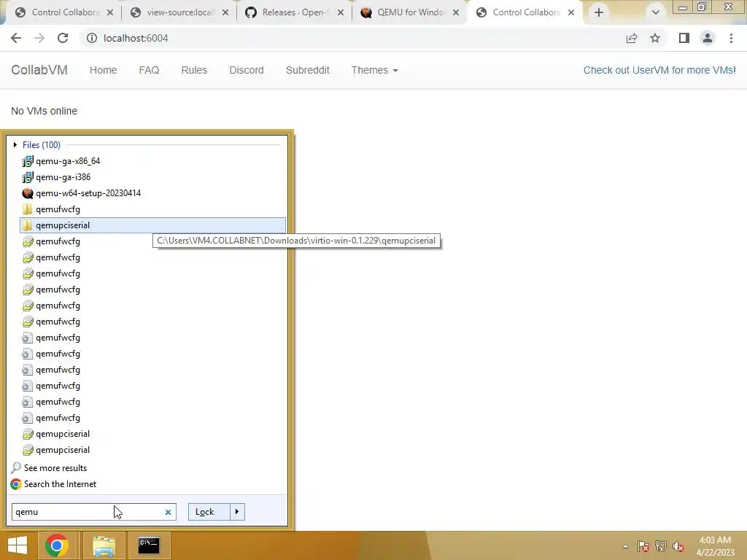Open the first qemufwcfg file below qemupciserial folder
Image resolution: width=747 pixels, height=560 pixels.
pos(58,241)
